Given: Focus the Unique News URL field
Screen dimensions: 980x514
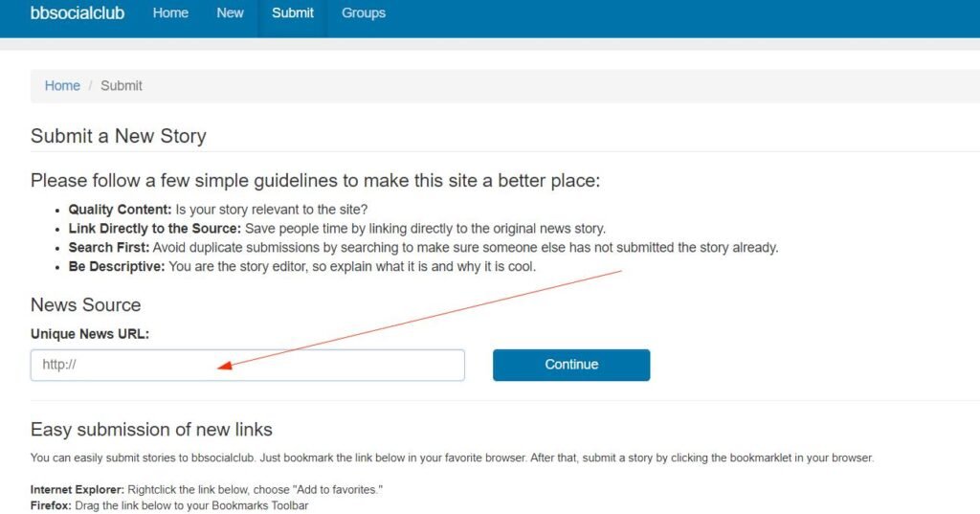Looking at the screenshot, I should (x=248, y=366).
